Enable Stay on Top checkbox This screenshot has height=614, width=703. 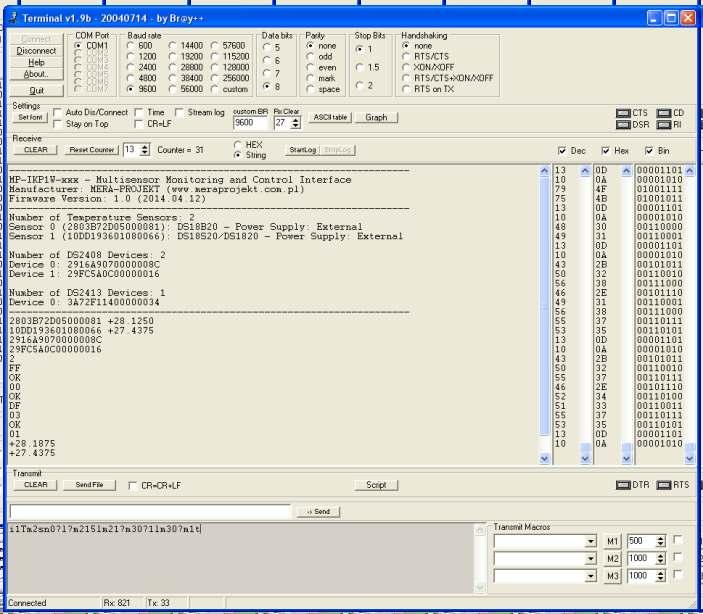[57, 124]
